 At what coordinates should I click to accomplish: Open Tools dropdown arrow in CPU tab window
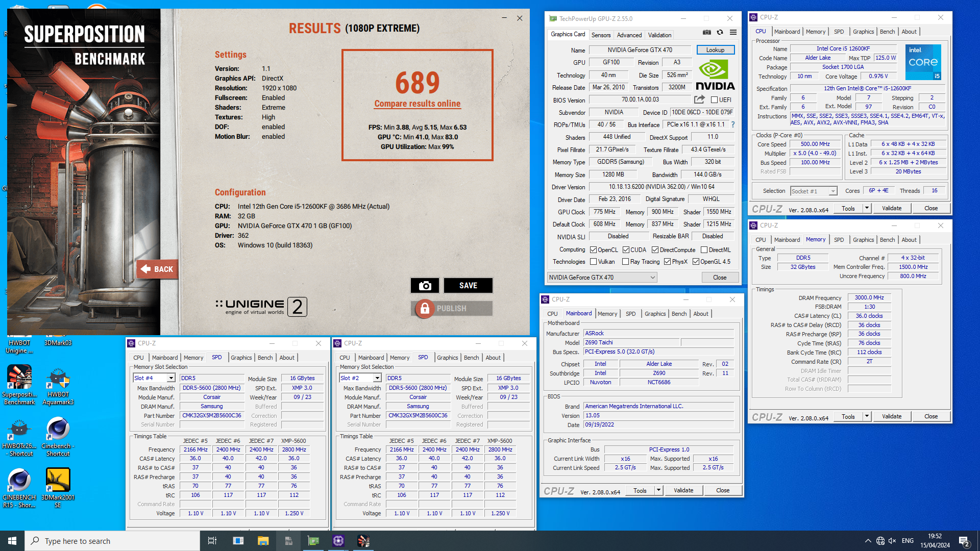tap(866, 208)
